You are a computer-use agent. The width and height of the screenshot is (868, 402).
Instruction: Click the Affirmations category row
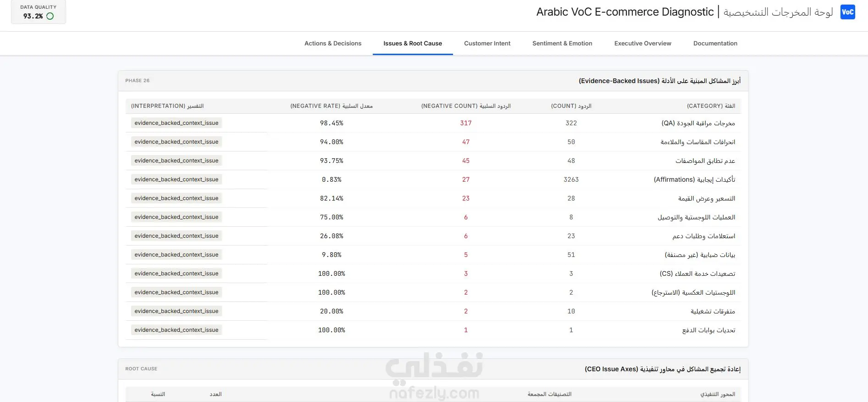pyautogui.click(x=433, y=179)
